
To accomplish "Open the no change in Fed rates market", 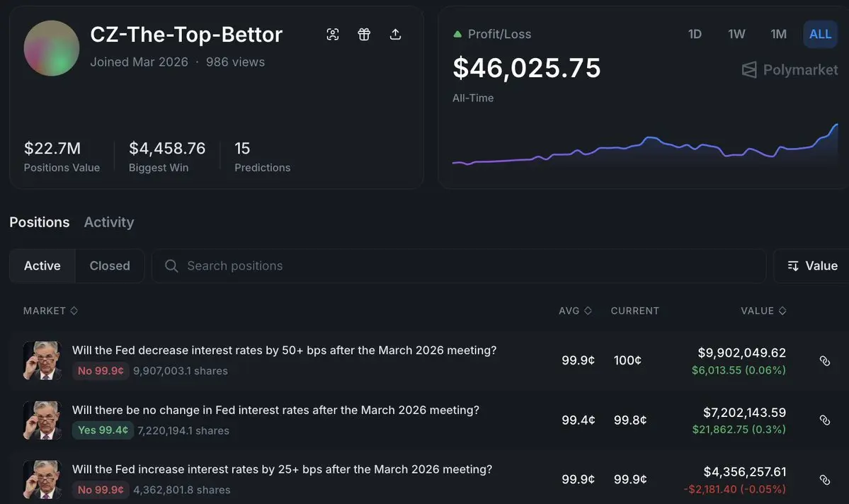I will (x=275, y=411).
